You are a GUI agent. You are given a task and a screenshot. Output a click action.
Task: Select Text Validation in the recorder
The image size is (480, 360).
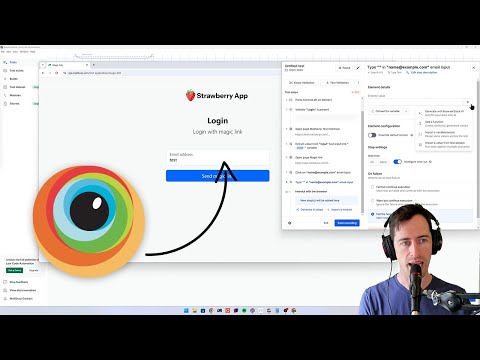point(337,83)
